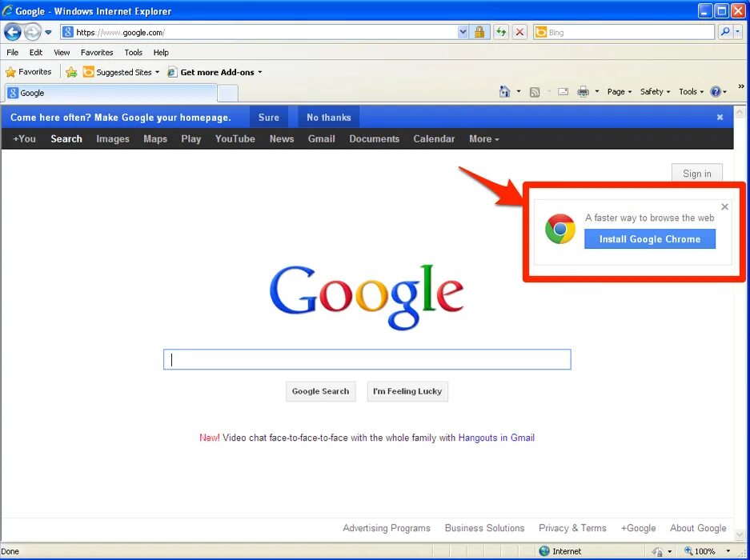
Task: Click Calendar in Google bar
Action: click(x=434, y=138)
